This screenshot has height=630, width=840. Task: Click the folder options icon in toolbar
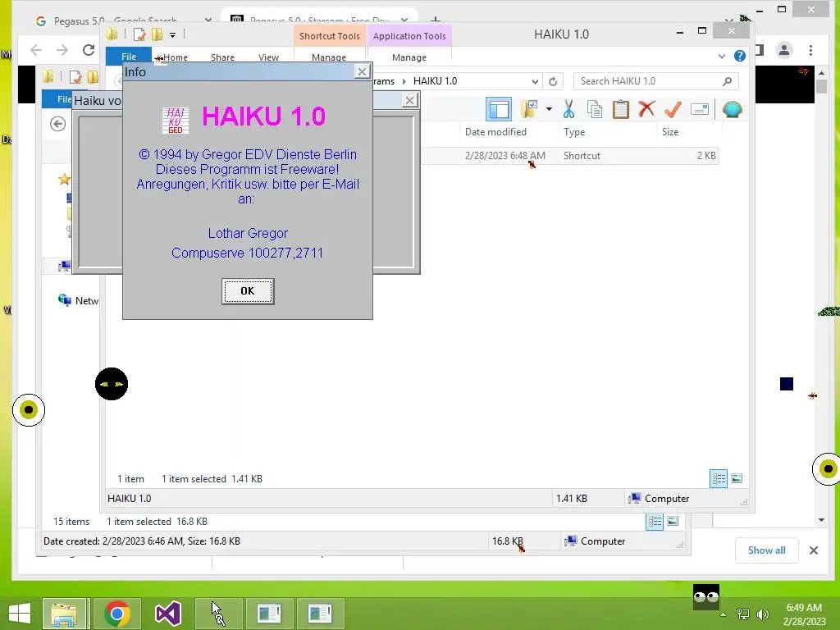pyautogui.click(x=529, y=109)
